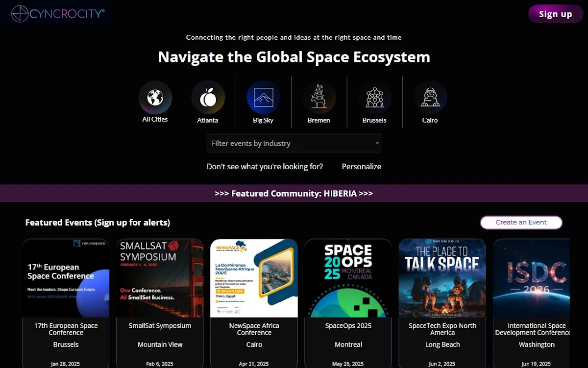Click Featured Events (Sign up for alerts) heading

98,223
